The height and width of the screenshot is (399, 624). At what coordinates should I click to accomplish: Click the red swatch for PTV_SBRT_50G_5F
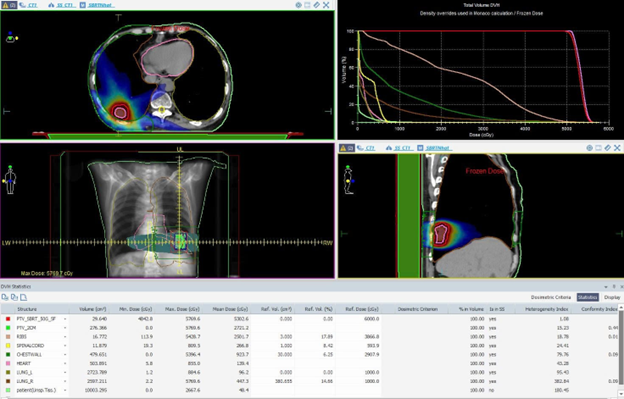tap(8, 319)
